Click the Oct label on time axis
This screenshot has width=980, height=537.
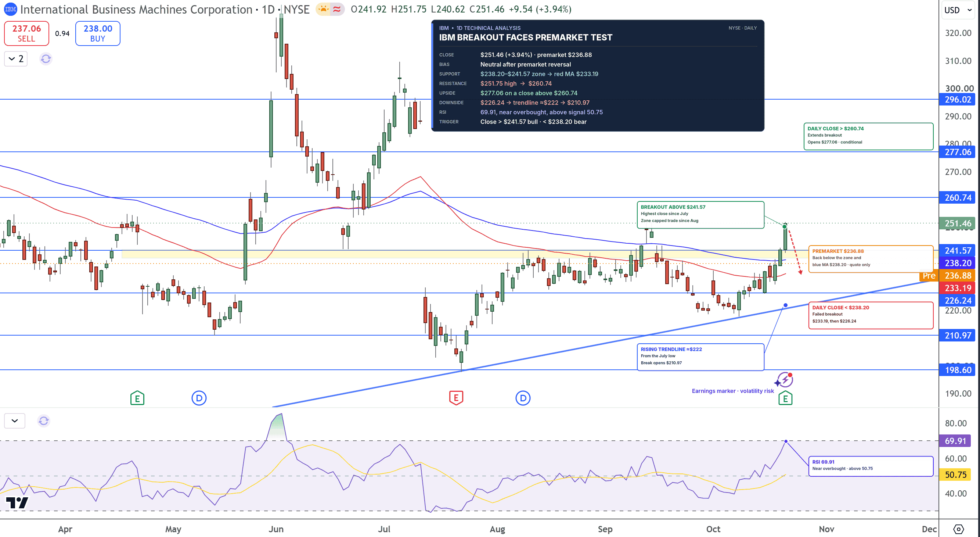pos(713,529)
